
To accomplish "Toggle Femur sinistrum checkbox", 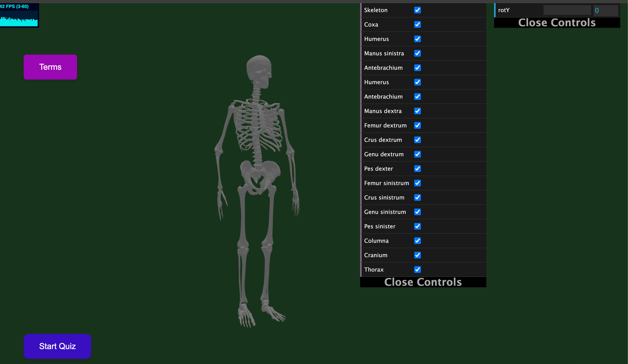I will point(418,183).
